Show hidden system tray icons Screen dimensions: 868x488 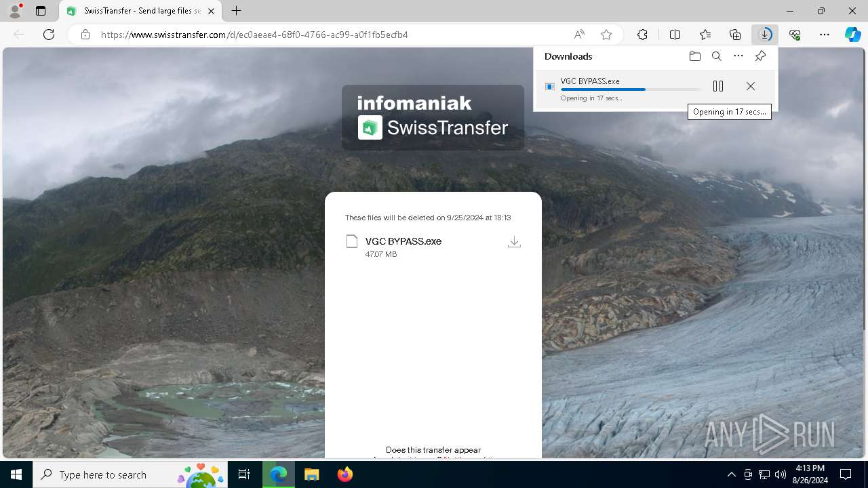731,474
